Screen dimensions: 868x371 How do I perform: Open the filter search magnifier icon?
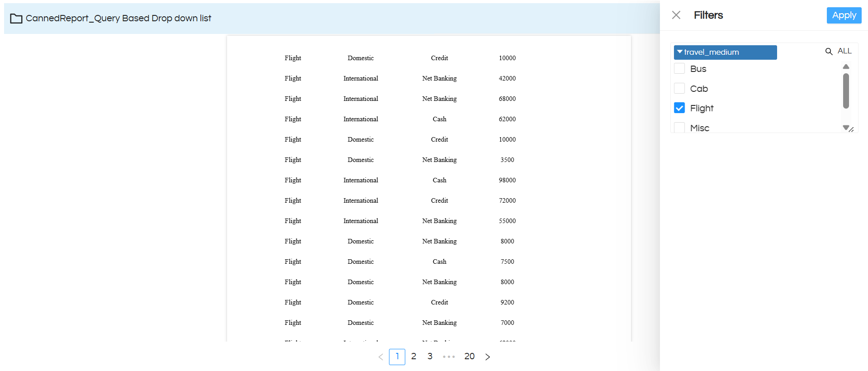coord(829,52)
